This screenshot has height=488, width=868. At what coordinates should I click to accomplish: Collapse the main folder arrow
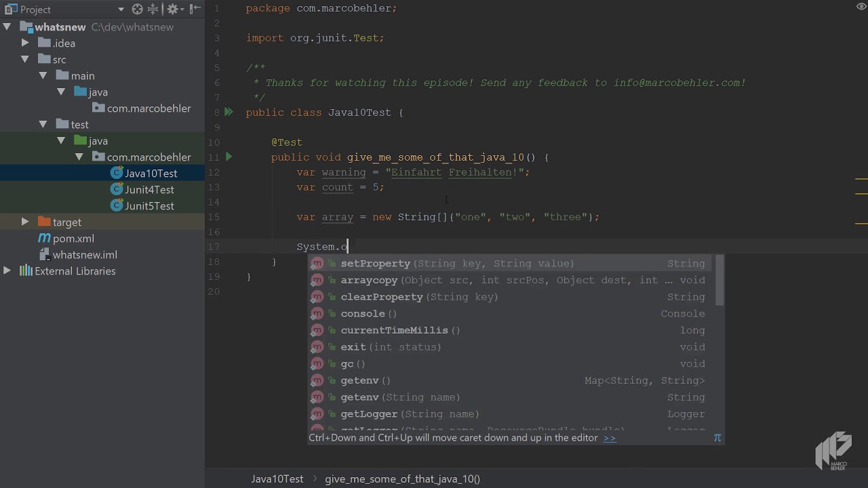point(43,75)
